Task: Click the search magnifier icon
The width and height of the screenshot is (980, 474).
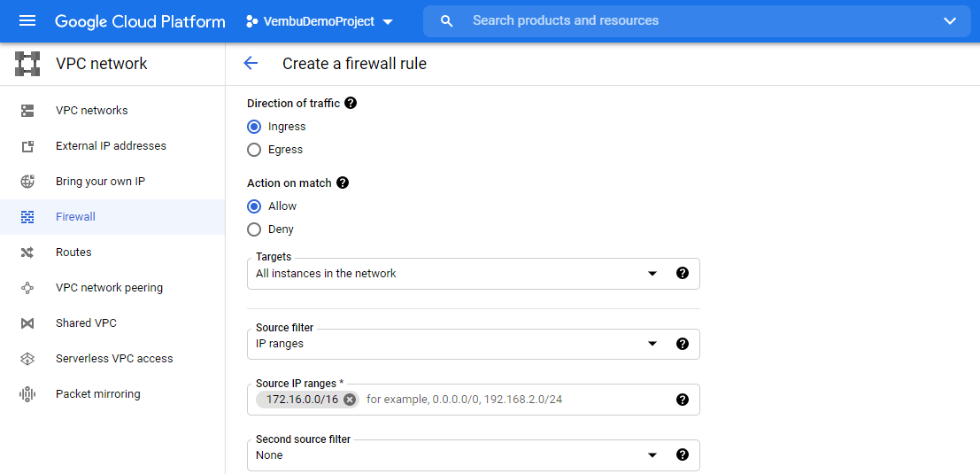Action: pyautogui.click(x=446, y=21)
